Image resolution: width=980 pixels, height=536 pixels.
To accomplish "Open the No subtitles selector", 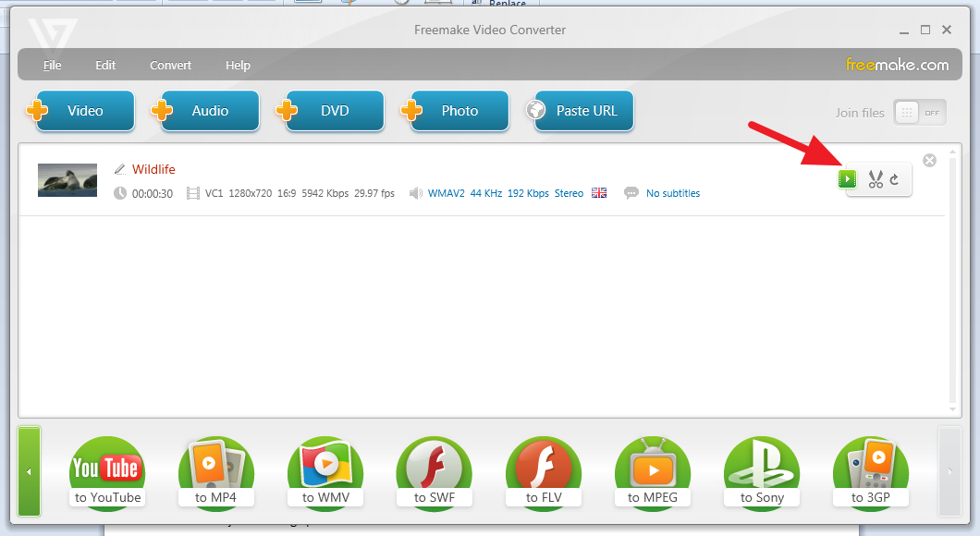I will click(672, 193).
